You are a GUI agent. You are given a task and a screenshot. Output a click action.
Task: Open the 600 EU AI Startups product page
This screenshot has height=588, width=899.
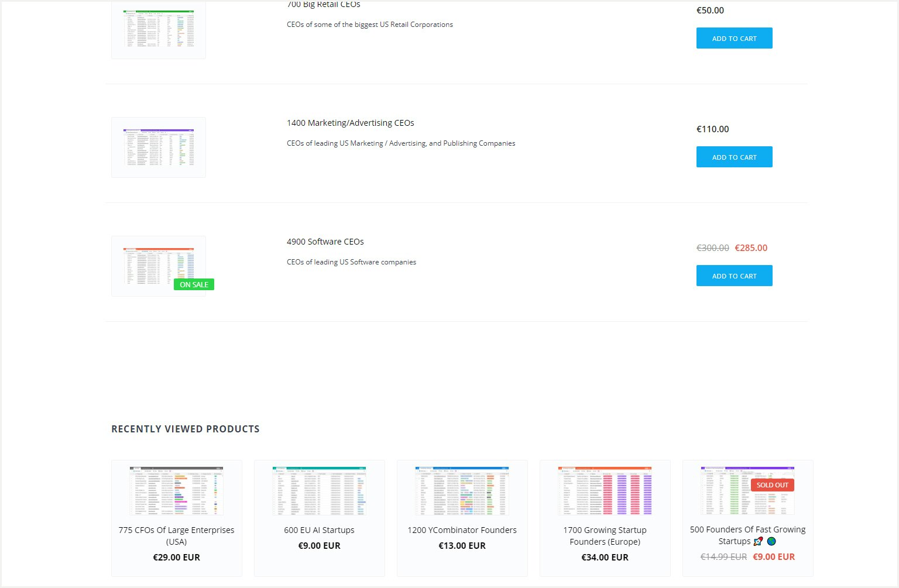click(x=319, y=530)
